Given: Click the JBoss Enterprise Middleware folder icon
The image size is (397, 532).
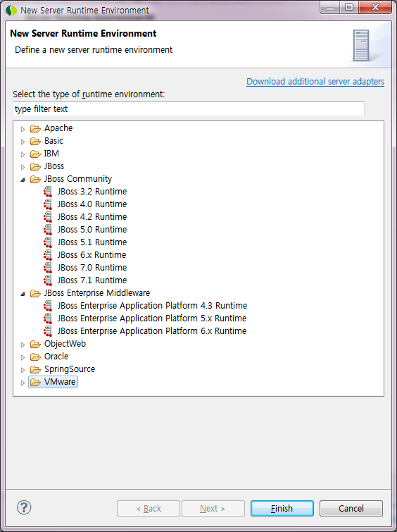Looking at the screenshot, I should (35, 293).
